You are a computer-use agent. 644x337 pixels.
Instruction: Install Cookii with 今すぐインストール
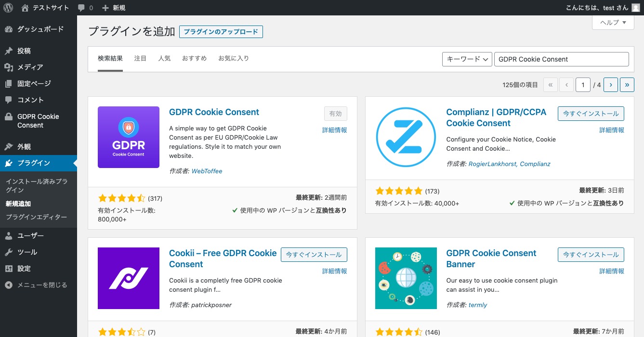(x=314, y=255)
